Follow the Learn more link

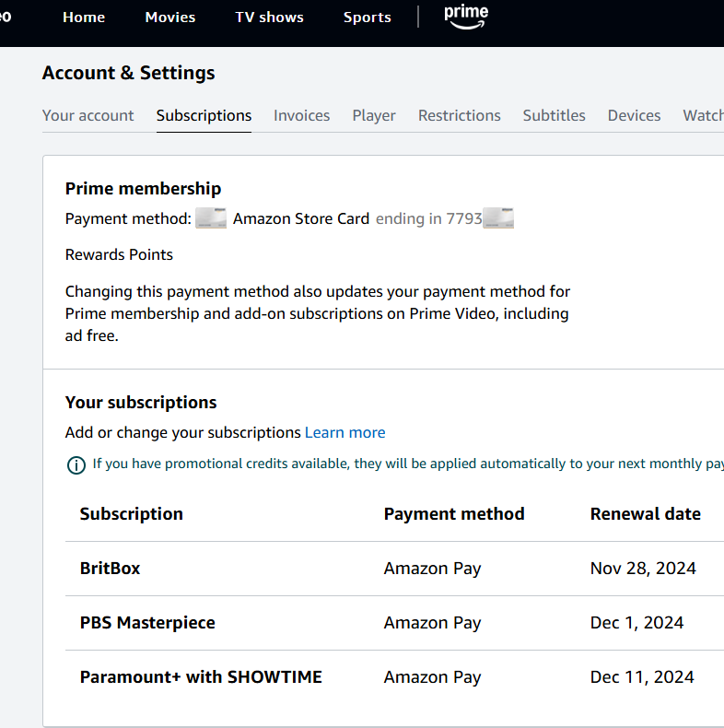click(344, 432)
